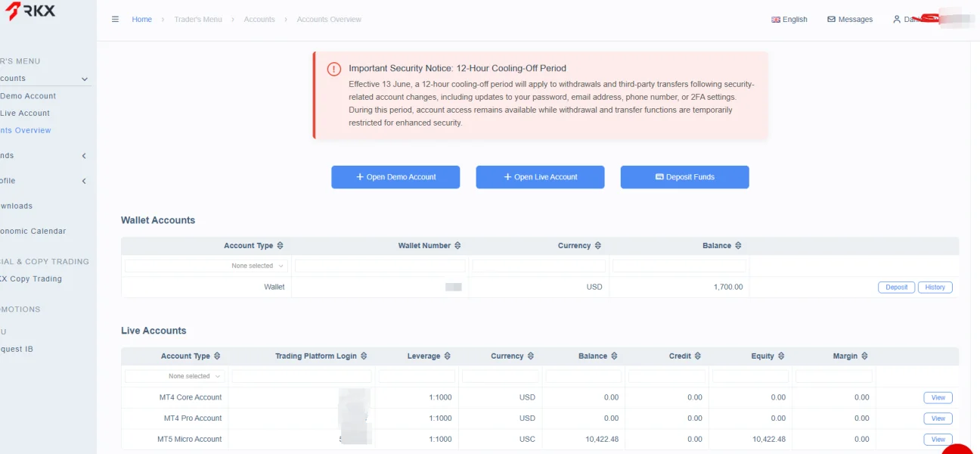980x454 pixels.
Task: Toggle the hamburger sidebar menu icon
Action: [115, 19]
